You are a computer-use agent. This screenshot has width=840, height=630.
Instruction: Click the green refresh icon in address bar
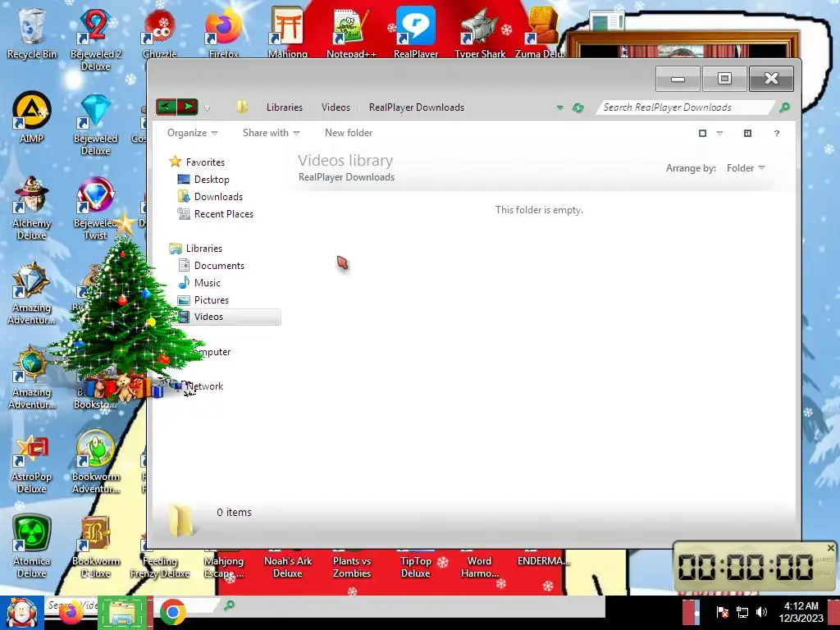pos(577,107)
